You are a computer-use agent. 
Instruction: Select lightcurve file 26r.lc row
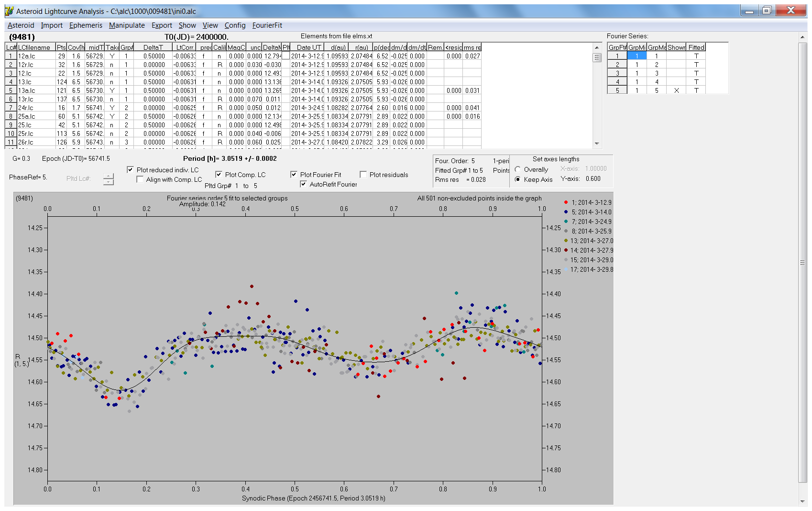point(243,142)
